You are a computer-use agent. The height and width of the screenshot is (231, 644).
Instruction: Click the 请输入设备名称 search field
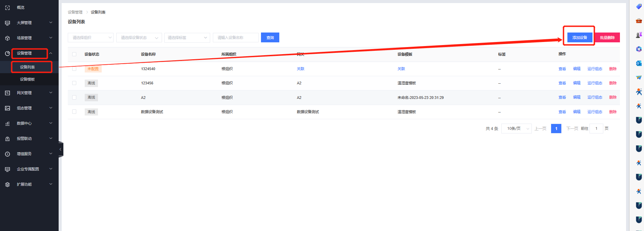tap(236, 38)
